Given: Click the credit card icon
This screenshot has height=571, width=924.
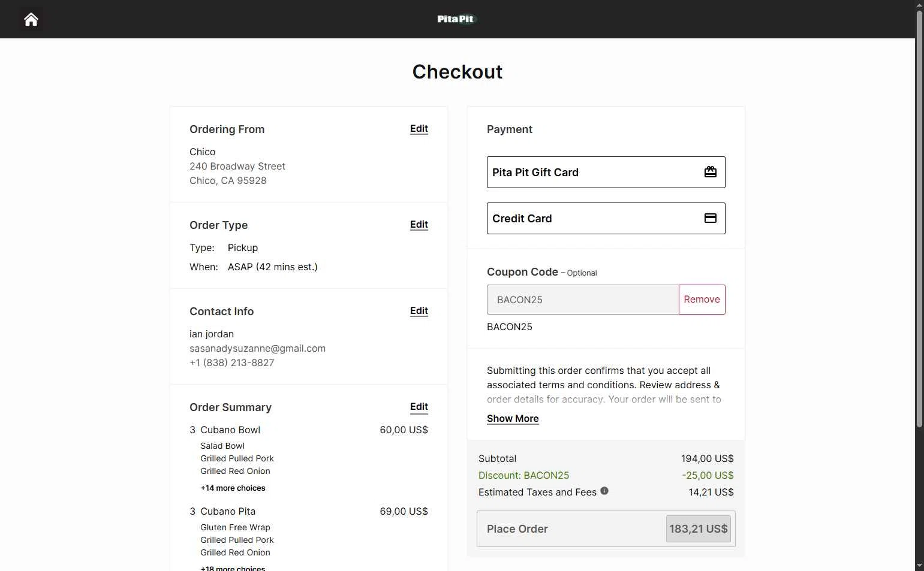Looking at the screenshot, I should tap(710, 218).
